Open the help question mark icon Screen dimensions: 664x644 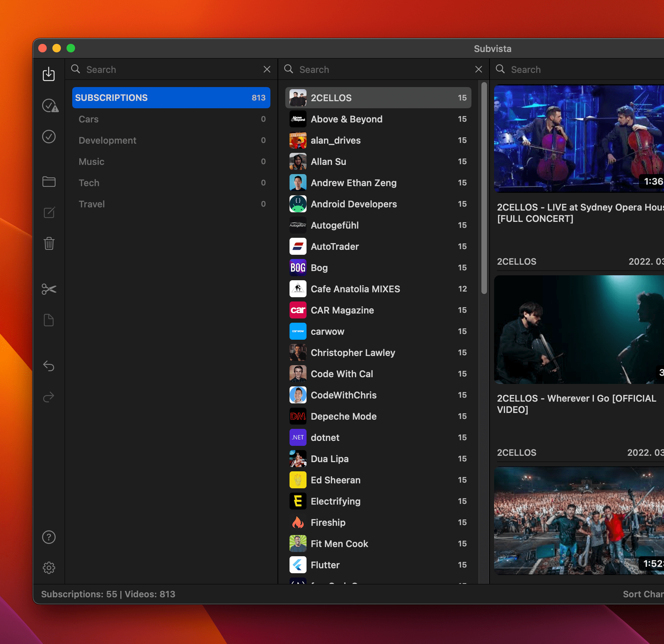49,537
